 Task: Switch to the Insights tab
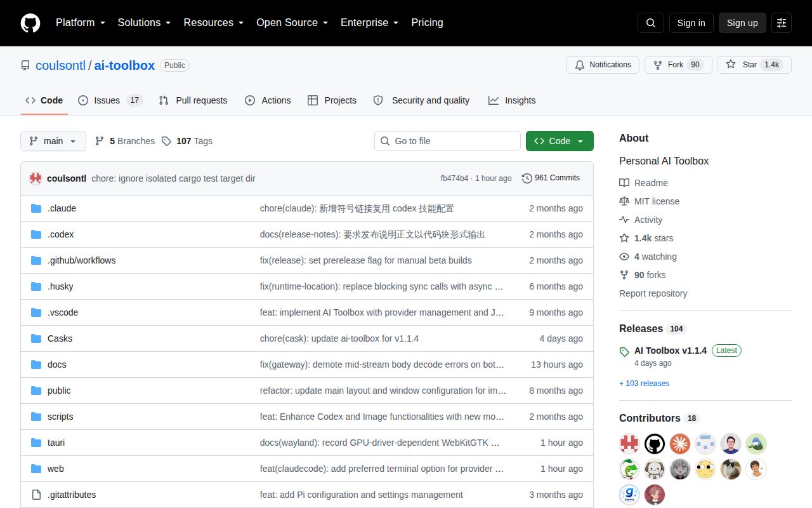pos(512,100)
